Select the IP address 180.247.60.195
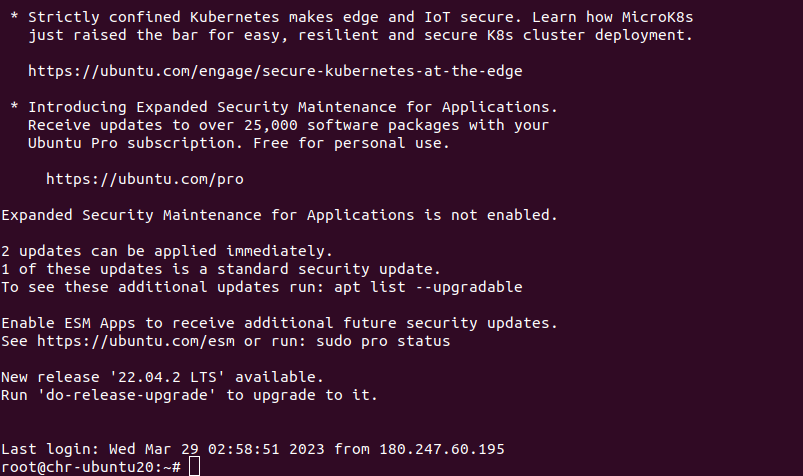This screenshot has width=803, height=476. (441, 449)
